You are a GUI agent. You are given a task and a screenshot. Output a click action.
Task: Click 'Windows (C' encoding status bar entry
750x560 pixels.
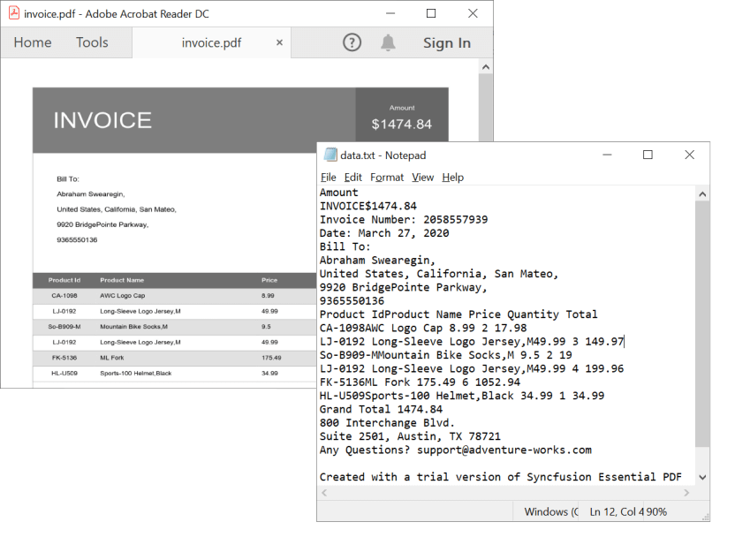(x=551, y=511)
